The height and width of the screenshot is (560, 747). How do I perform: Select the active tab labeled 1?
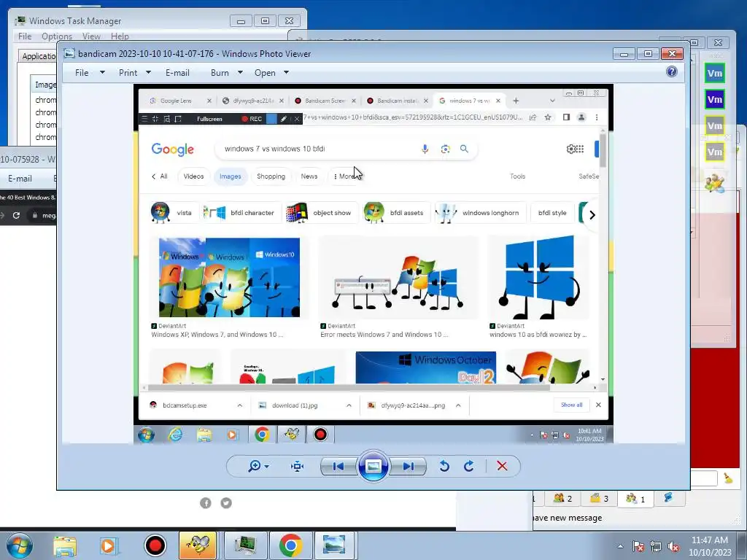pos(635,499)
